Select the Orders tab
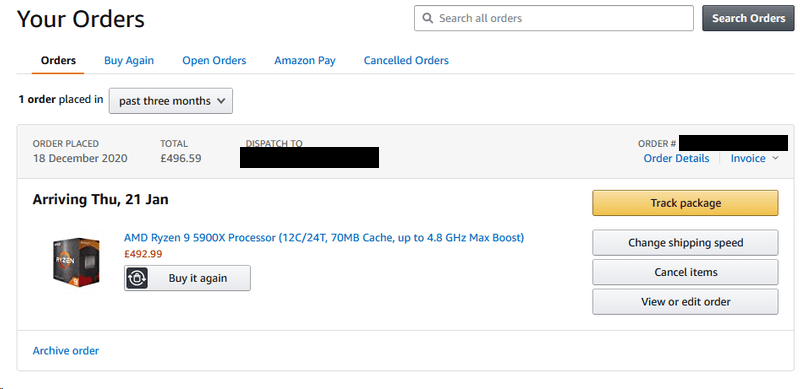 (58, 60)
